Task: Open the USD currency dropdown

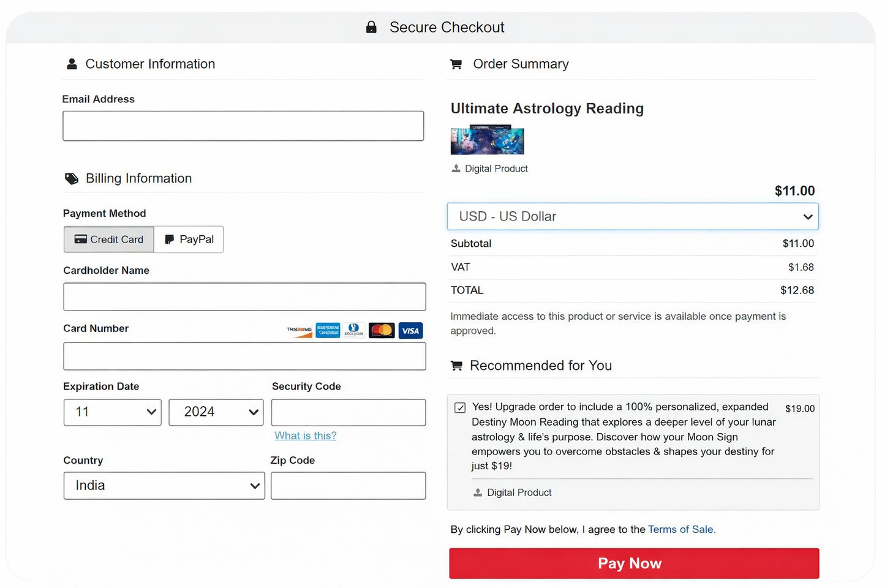Action: (633, 217)
